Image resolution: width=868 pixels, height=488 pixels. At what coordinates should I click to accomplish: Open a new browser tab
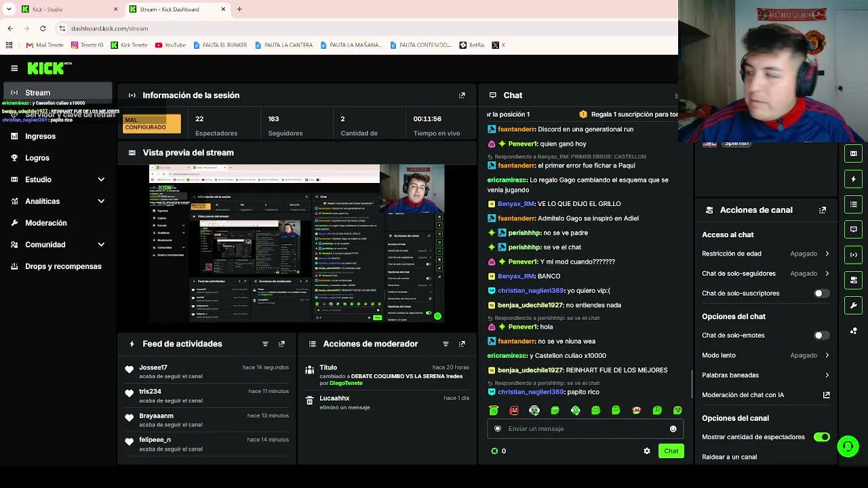pos(239,9)
